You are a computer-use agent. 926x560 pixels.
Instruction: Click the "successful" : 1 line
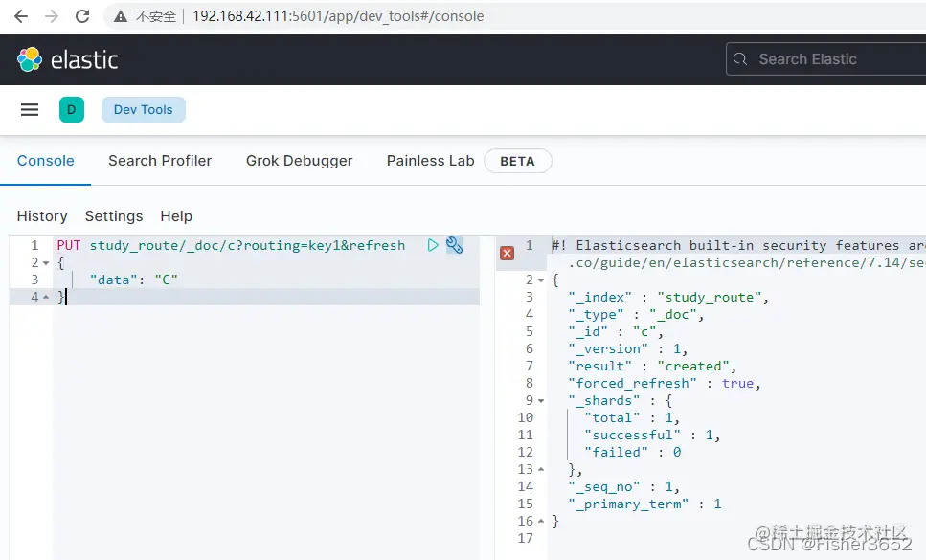[x=652, y=435]
